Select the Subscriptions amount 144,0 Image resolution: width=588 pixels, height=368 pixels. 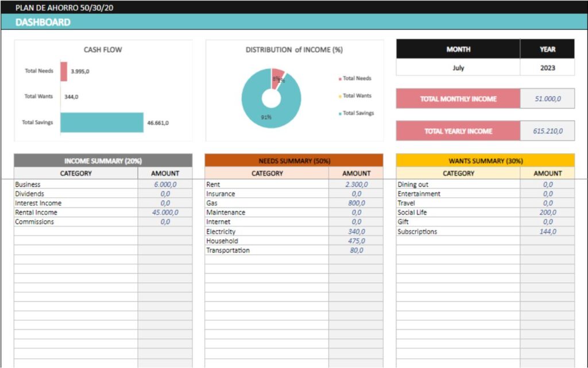click(x=547, y=231)
